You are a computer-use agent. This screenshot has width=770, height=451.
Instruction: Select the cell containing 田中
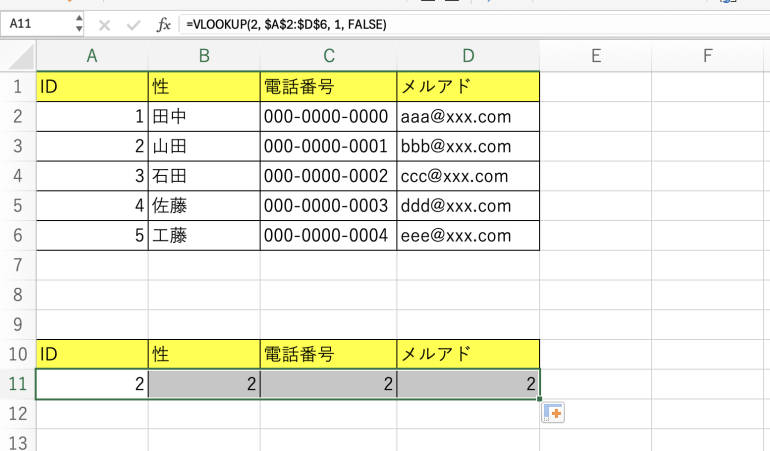coord(204,116)
